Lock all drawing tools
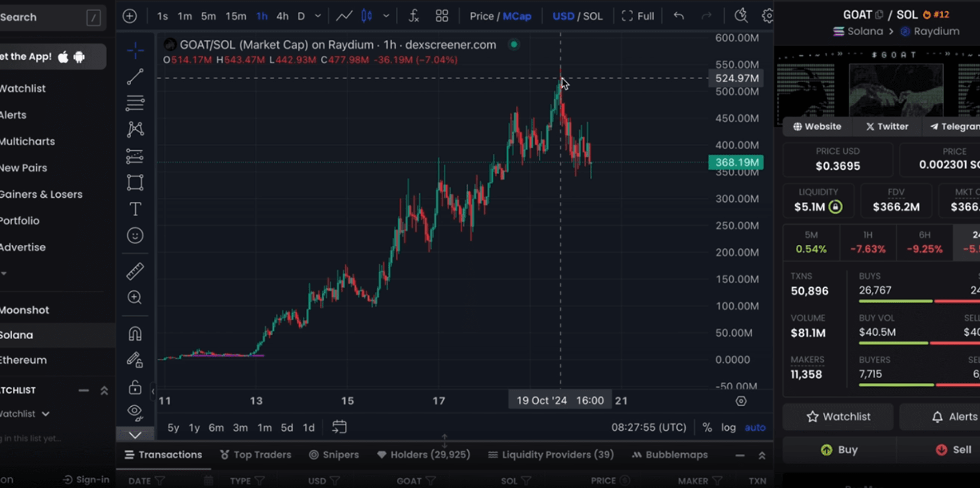This screenshot has height=488, width=980. point(135,387)
